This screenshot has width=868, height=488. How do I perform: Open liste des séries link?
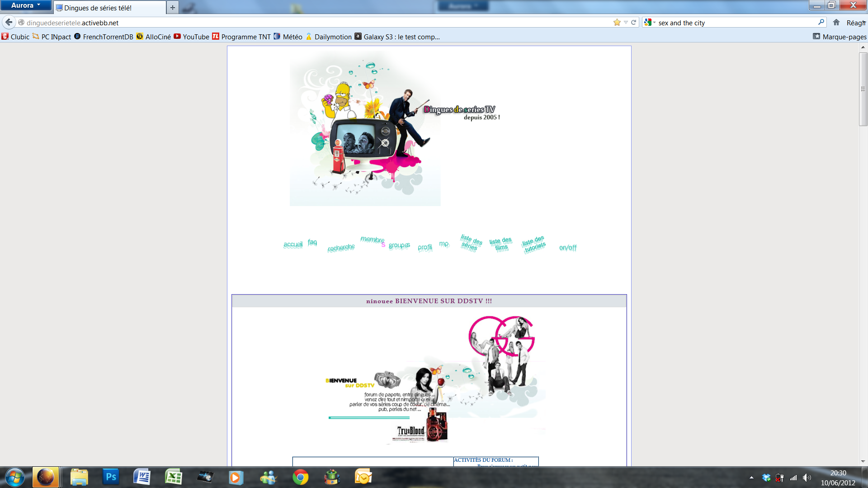471,243
